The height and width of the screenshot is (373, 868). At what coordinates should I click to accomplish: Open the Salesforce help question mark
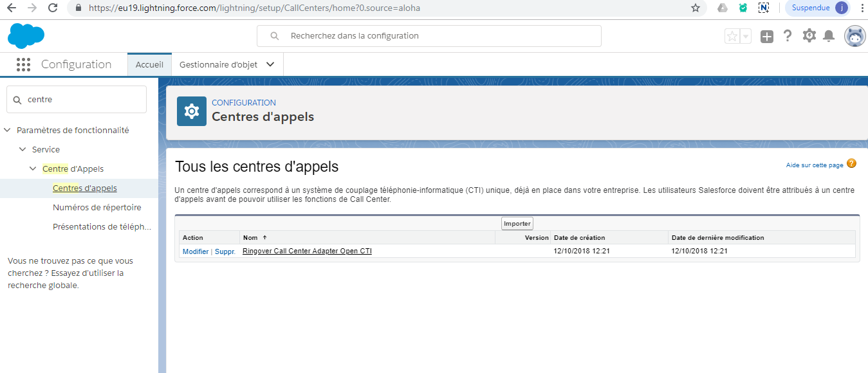click(788, 36)
